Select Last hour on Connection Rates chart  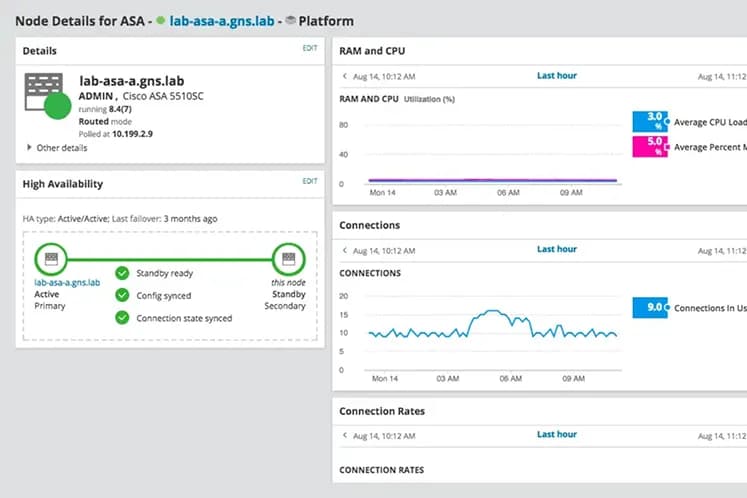pyautogui.click(x=556, y=435)
